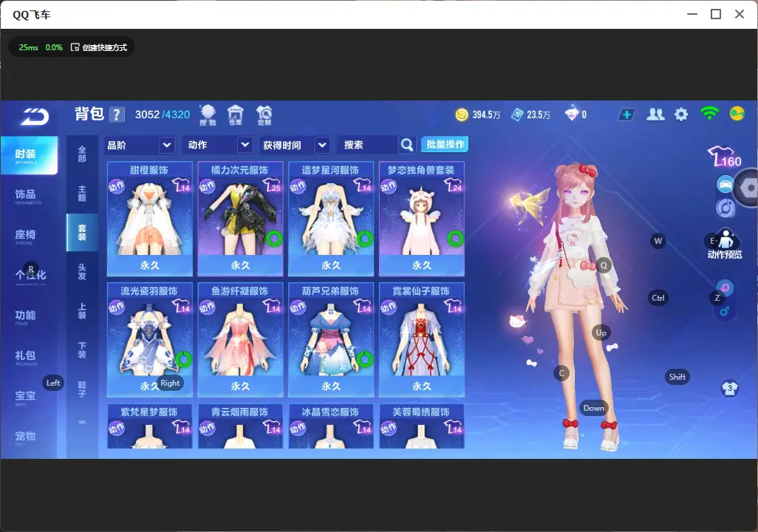Image resolution: width=758 pixels, height=532 pixels.
Task: Select the 梦恋独角兽套装 outfit card
Action: click(x=422, y=219)
